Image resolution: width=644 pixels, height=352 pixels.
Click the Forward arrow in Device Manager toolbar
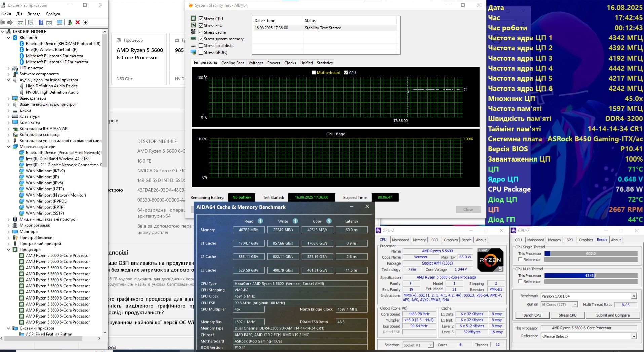coord(10,22)
